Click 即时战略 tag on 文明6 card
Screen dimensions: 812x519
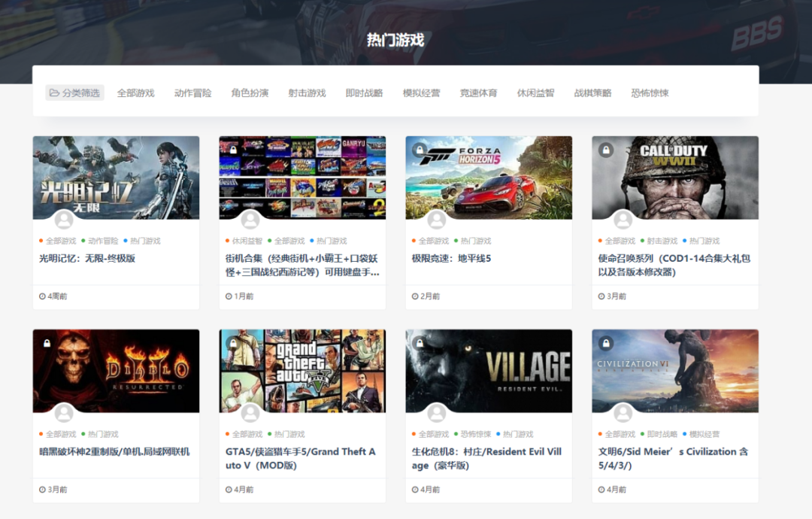point(662,434)
